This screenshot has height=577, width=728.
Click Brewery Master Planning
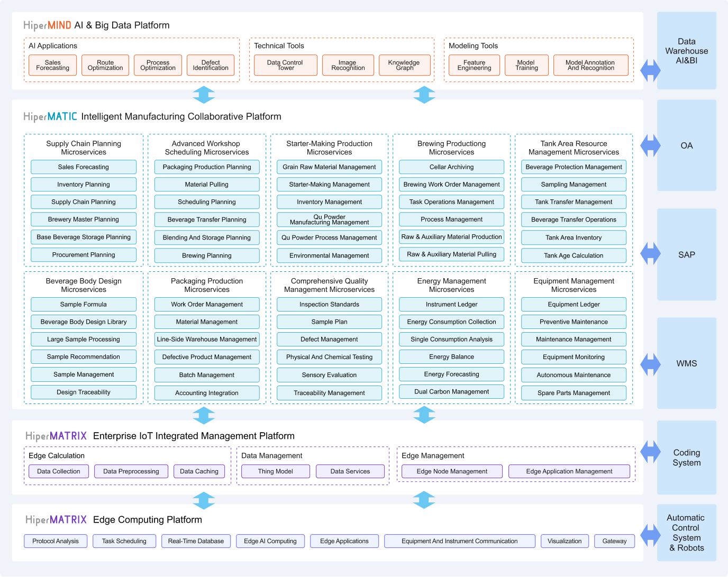(84, 219)
